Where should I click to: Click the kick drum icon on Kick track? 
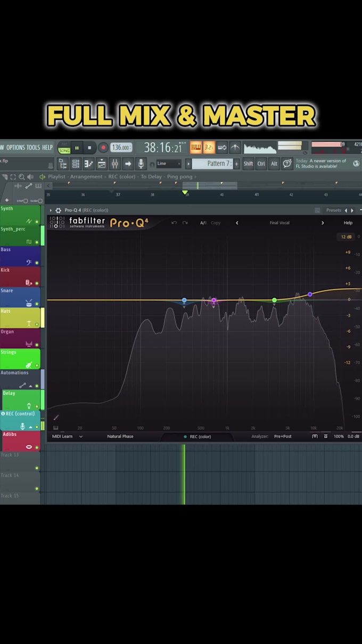point(29,282)
